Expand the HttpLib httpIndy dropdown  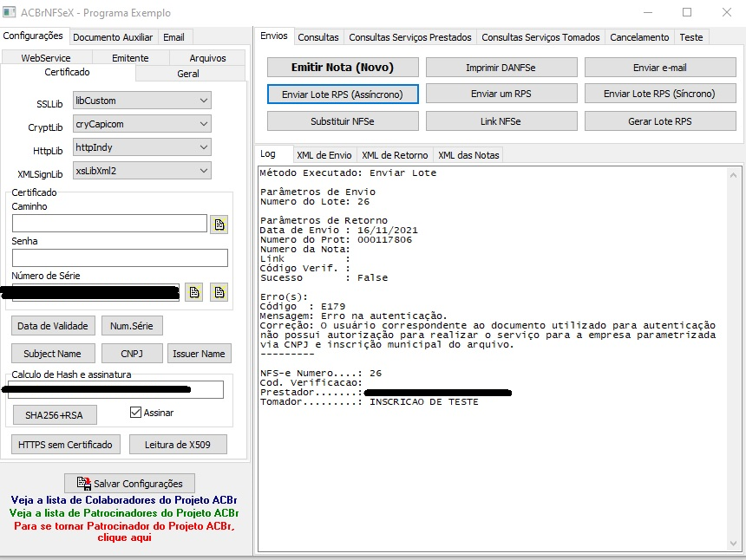tap(141, 147)
